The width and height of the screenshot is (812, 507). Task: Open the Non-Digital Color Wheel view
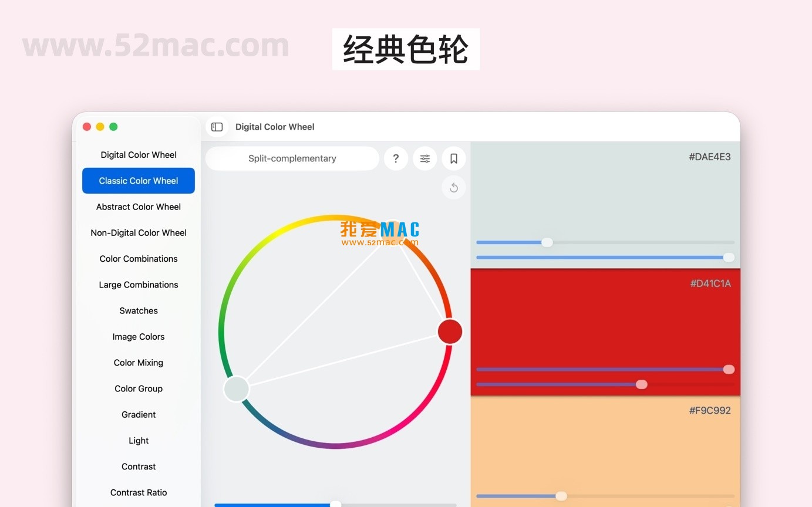pos(139,232)
